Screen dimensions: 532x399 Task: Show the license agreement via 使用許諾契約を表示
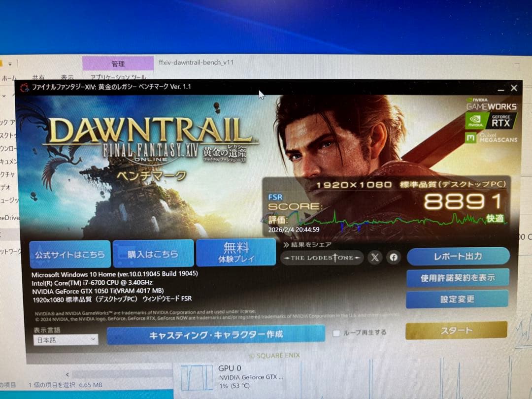tap(458, 278)
